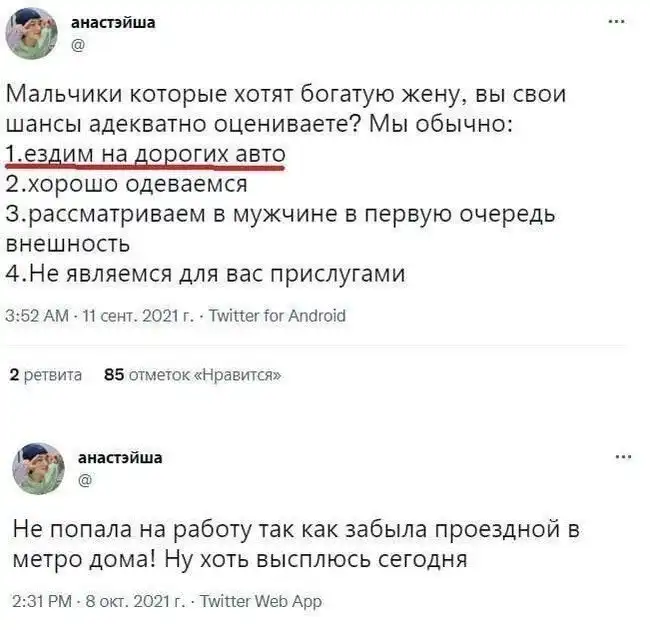Click the underlined line "1.ездим на дорогих авто"
This screenshot has width=650, height=630.
click(146, 154)
